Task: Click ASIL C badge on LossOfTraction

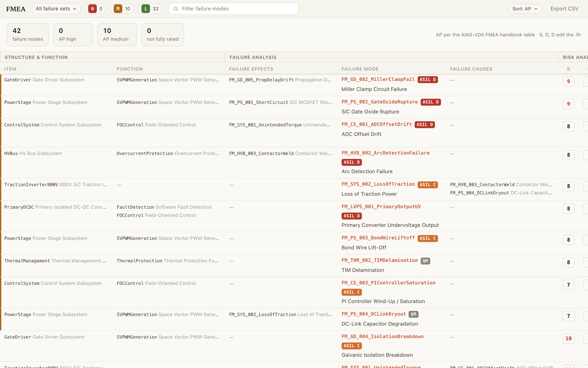Action: coord(428,185)
